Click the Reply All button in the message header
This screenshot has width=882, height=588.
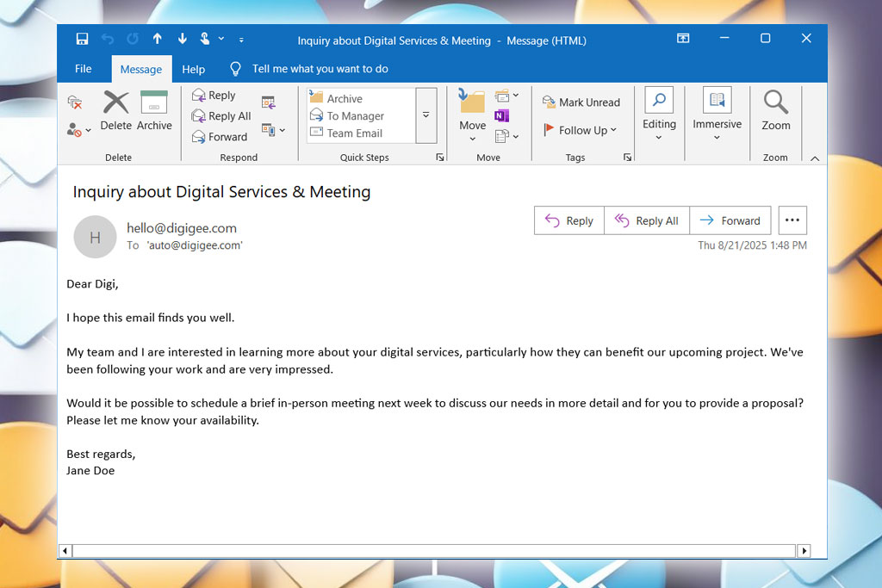[x=647, y=220]
